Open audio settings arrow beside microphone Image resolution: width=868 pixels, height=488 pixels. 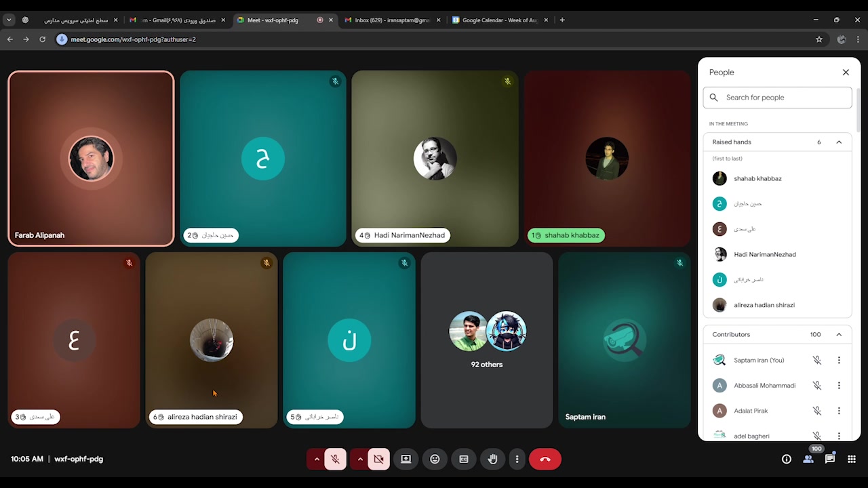point(316,459)
